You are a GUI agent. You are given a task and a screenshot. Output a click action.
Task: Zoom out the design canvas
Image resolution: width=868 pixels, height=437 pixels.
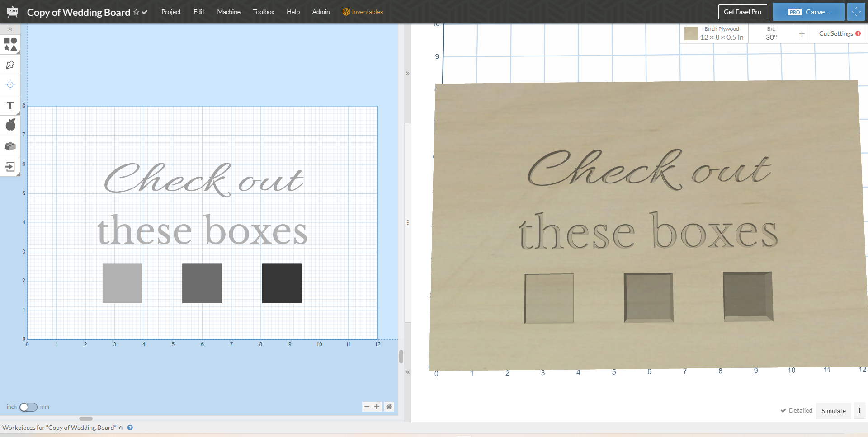[367, 407]
